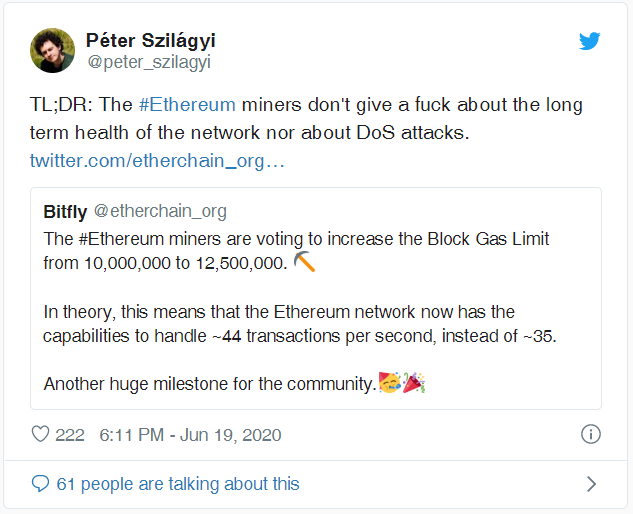The height and width of the screenshot is (514, 633).
Task: Open the @peter_szilagyi handle
Action: [x=149, y=62]
